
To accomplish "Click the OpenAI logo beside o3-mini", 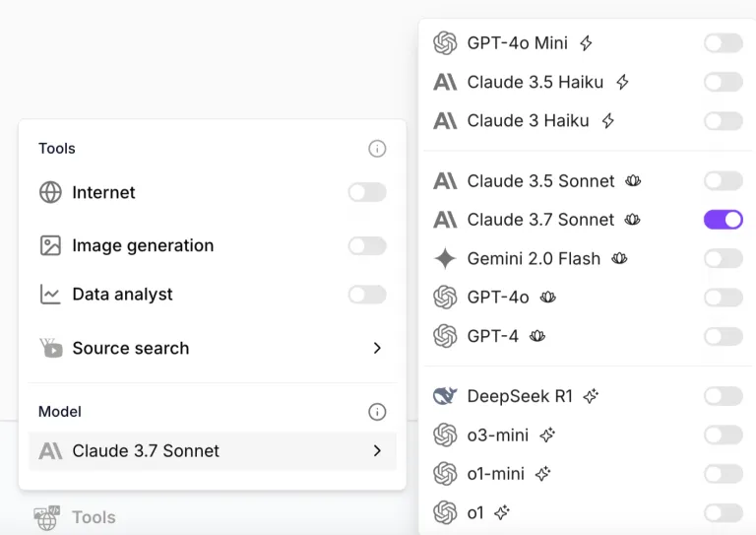I will [445, 435].
